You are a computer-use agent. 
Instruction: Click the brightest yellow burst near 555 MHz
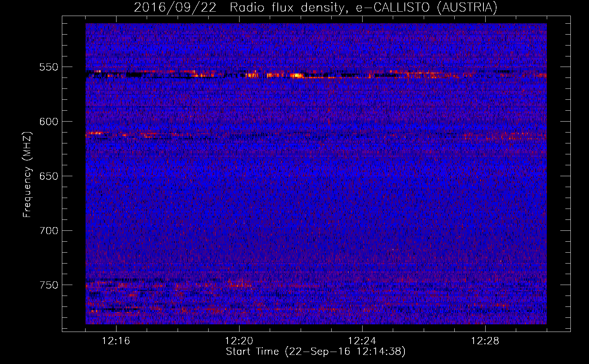coord(297,76)
